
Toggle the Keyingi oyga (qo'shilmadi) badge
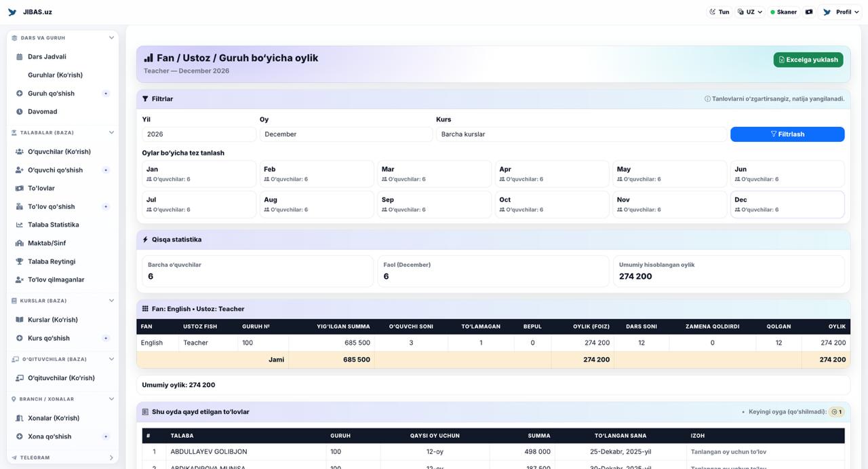click(837, 412)
